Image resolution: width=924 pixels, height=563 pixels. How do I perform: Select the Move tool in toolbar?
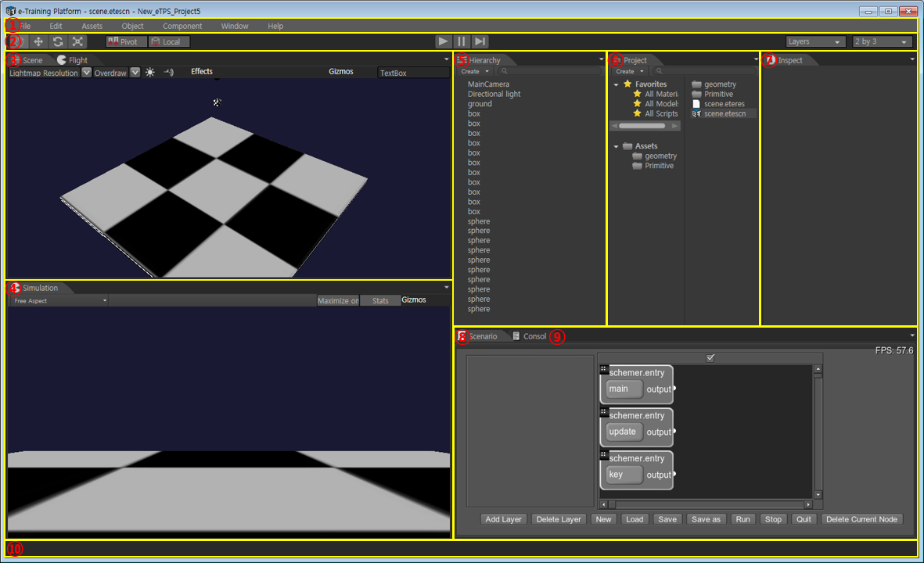pos(38,41)
